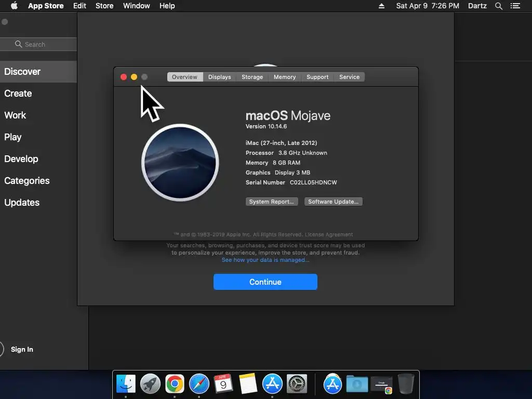The height and width of the screenshot is (399, 532).
Task: Open Google Chrome from the dock
Action: coord(175,384)
